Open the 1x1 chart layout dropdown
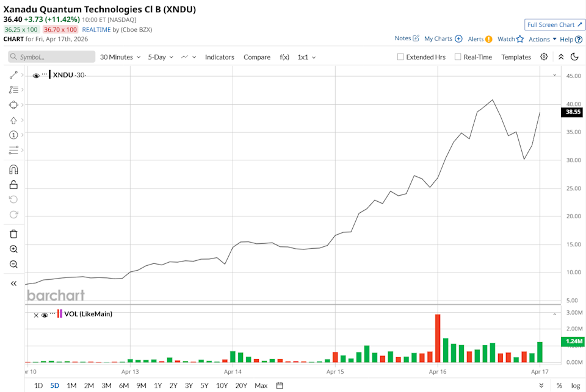The height and width of the screenshot is (392, 586). tap(306, 57)
